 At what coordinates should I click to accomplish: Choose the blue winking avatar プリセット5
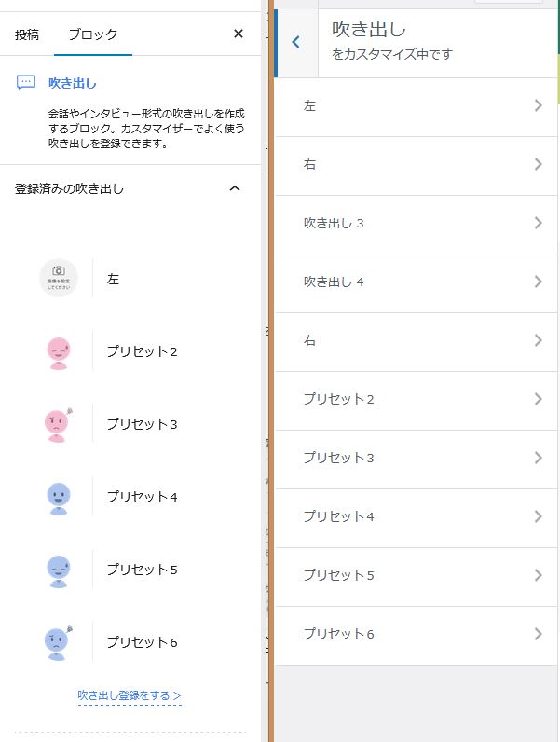pos(59,570)
